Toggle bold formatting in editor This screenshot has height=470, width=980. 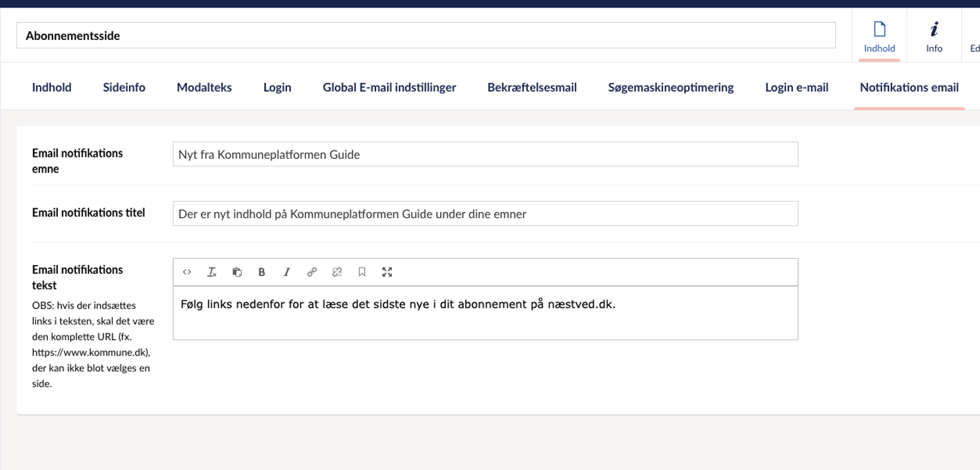(x=262, y=272)
